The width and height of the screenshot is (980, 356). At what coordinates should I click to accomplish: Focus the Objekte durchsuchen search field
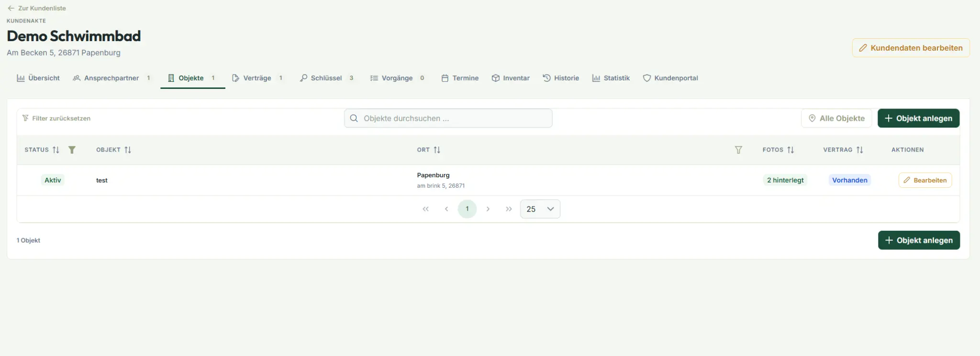[x=448, y=119]
